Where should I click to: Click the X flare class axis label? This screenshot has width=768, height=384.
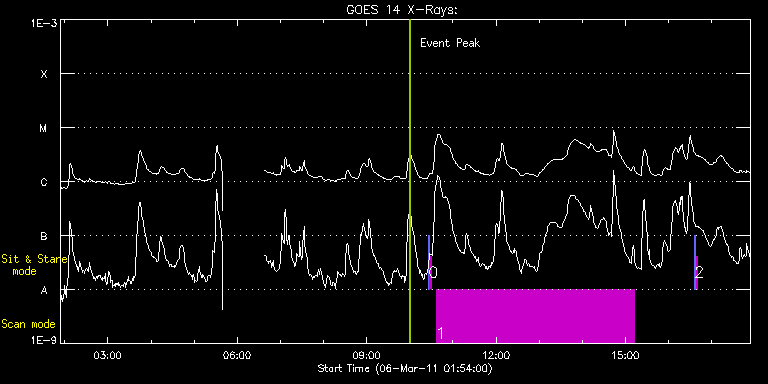[44, 74]
